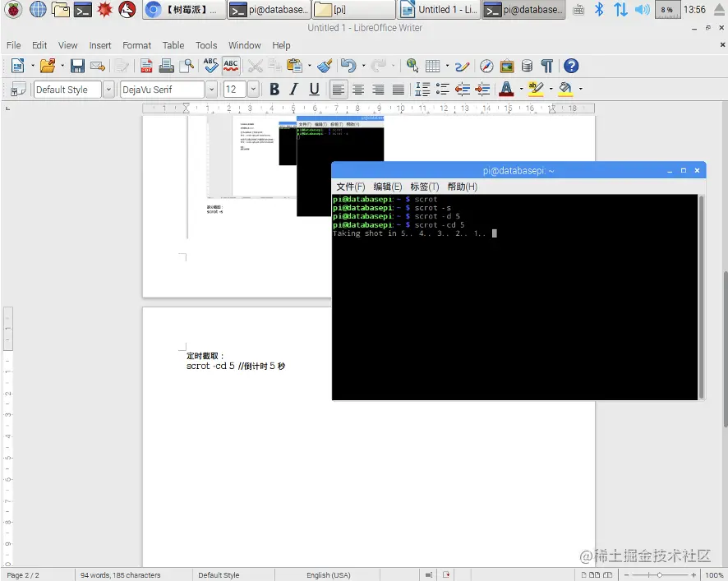Increase paragraph indent
This screenshot has width=728, height=581.
[x=483, y=90]
